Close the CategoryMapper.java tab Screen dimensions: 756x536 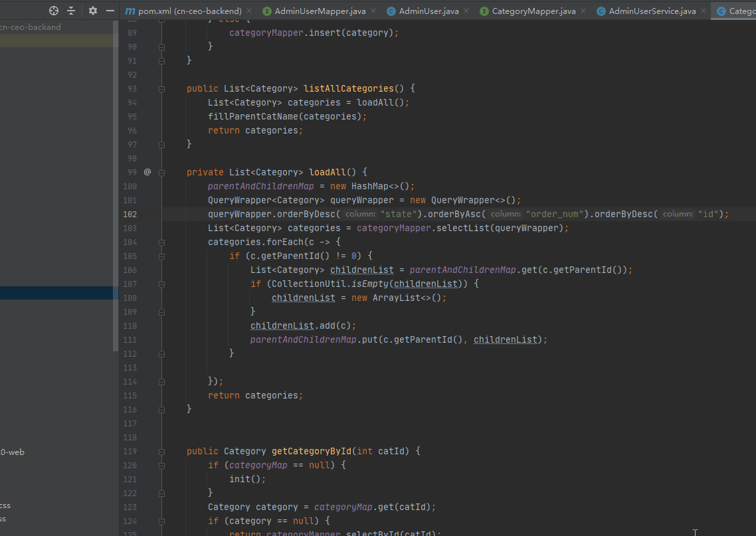click(583, 11)
